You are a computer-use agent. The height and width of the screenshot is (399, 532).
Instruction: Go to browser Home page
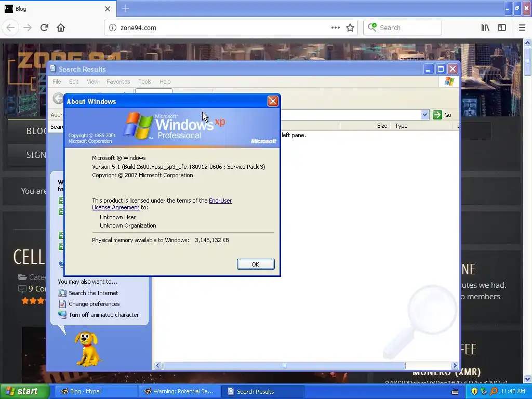tap(61, 28)
